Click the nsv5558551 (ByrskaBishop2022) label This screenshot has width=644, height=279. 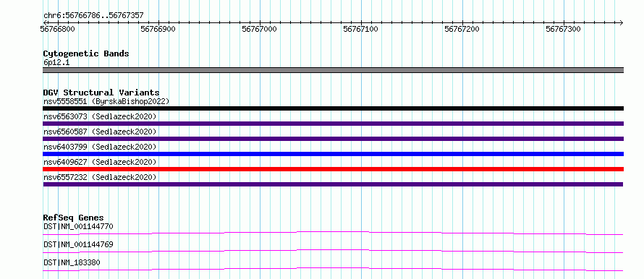click(106, 101)
